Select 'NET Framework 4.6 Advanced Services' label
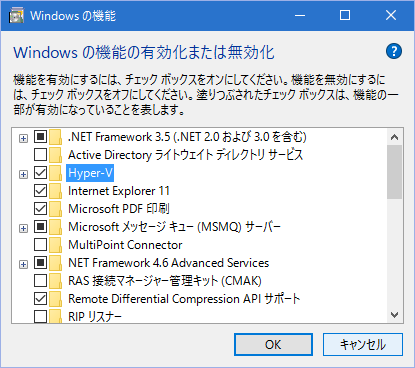Viewport: 415px width, 368px height. pyautogui.click(x=169, y=263)
